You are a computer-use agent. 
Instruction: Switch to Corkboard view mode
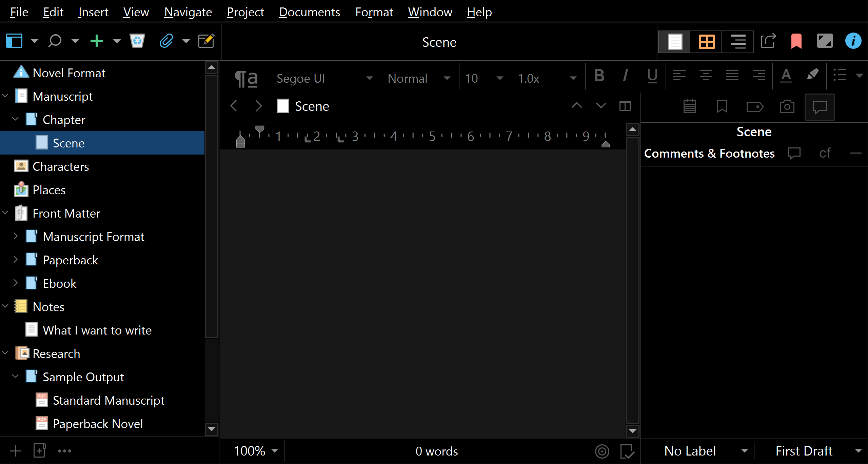(x=707, y=42)
